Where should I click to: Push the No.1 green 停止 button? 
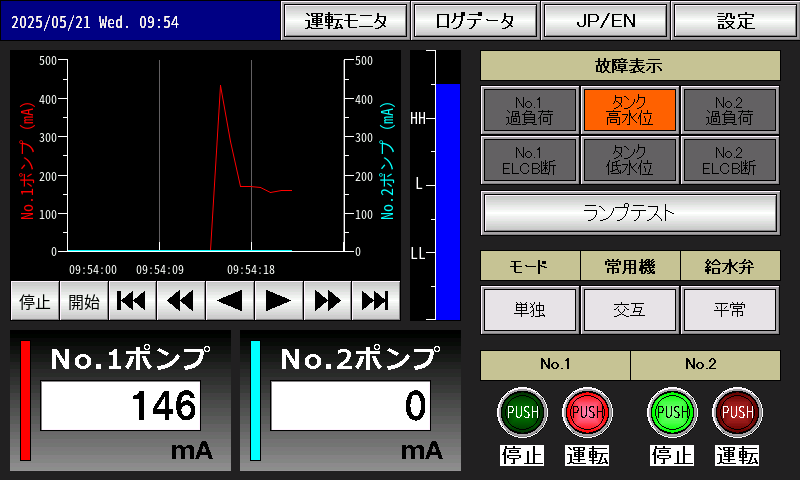tap(522, 412)
